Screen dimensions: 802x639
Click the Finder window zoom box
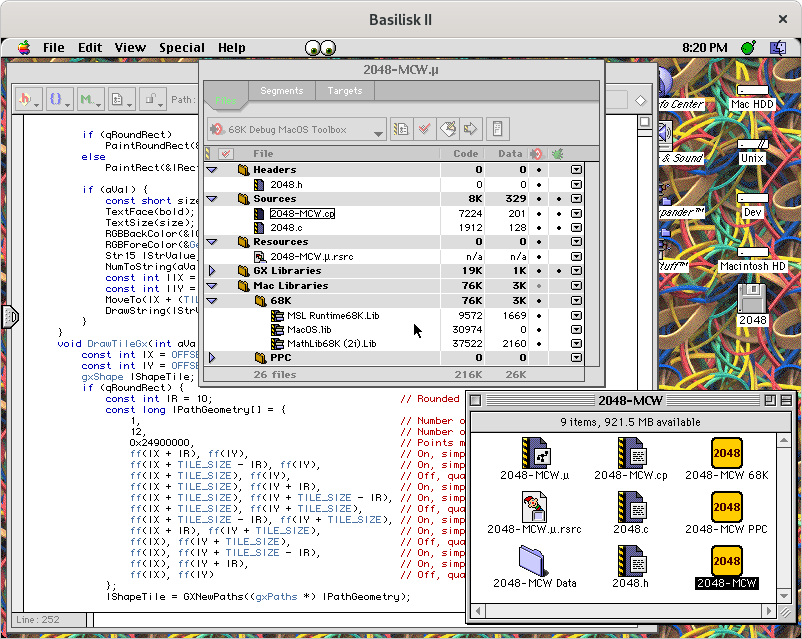[x=770, y=400]
